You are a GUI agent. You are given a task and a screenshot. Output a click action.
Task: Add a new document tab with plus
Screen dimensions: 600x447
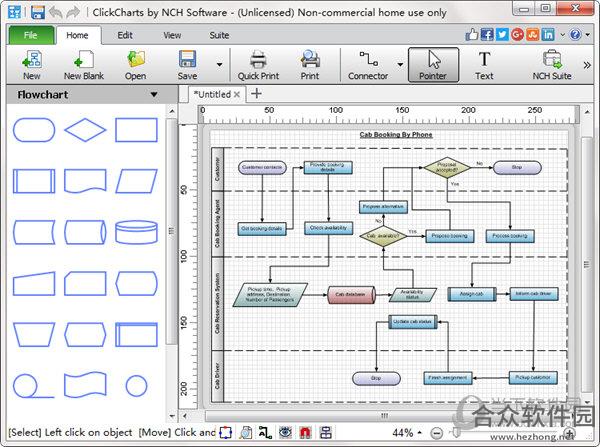click(256, 93)
